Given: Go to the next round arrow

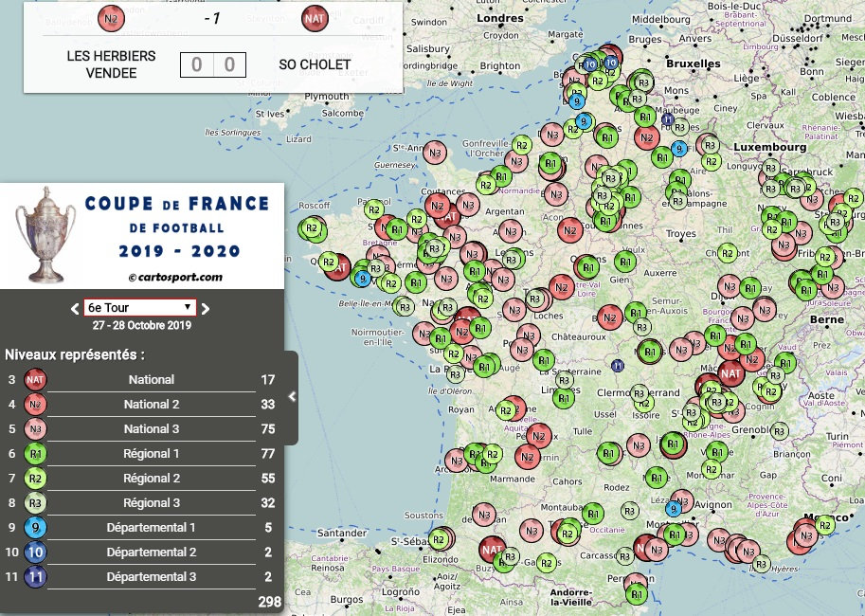Looking at the screenshot, I should coord(206,309).
